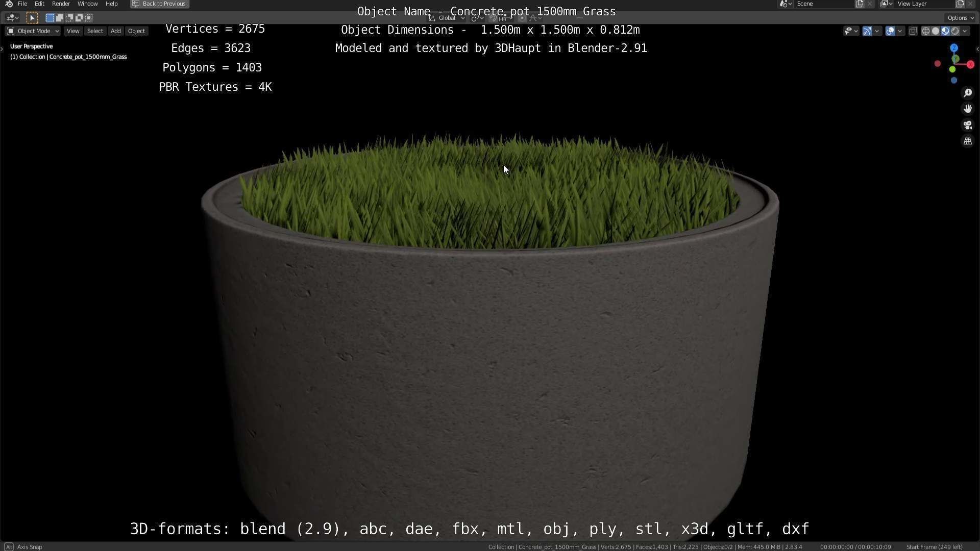Switch to material preview shading
The width and height of the screenshot is (980, 551).
[945, 31]
